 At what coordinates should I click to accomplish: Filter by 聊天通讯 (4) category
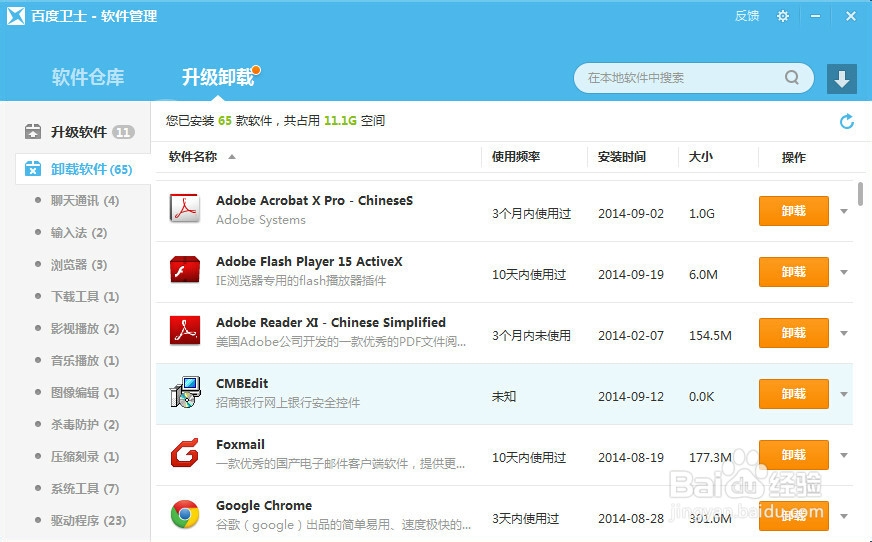pyautogui.click(x=85, y=201)
